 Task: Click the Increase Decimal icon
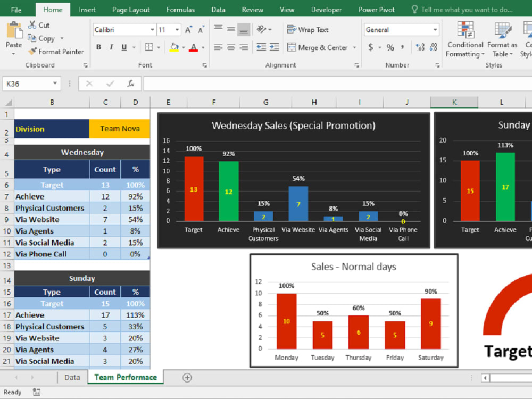(x=419, y=47)
